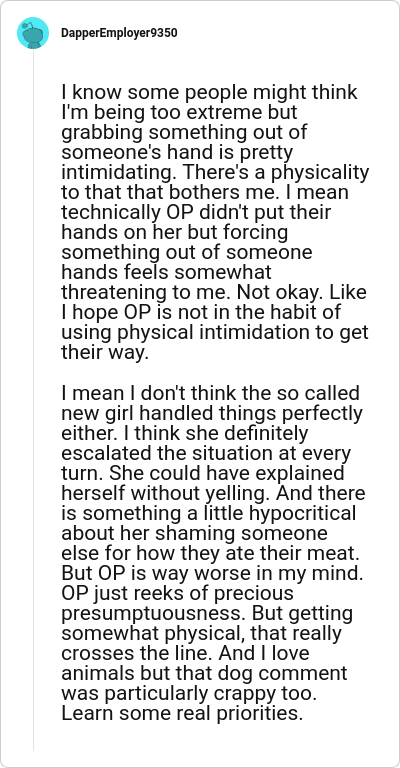Click the phrase "grabbing something out of"
The image size is (400, 768).
tap(184, 132)
